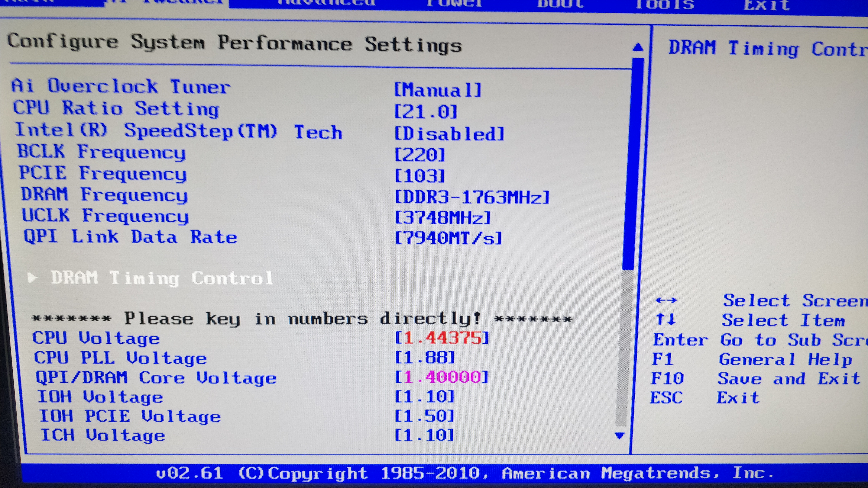Select the CPU Voltage 1.44375 field
868x488 pixels.
[442, 338]
